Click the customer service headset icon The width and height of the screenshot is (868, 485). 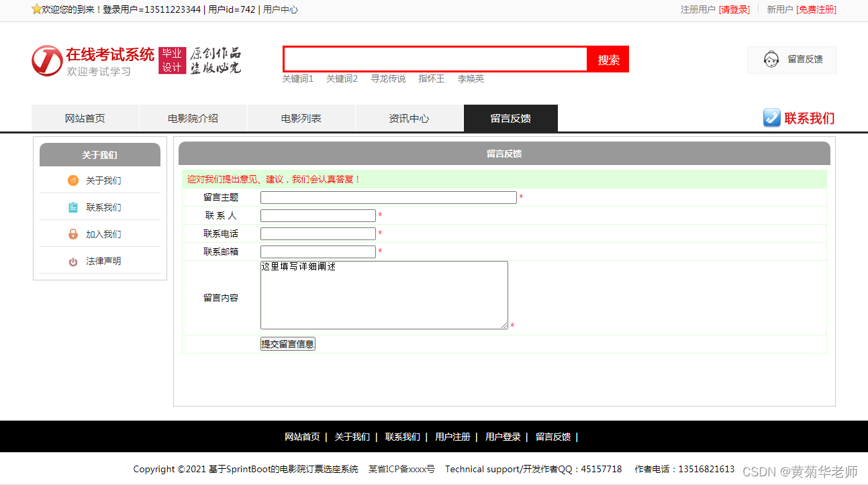tap(771, 59)
